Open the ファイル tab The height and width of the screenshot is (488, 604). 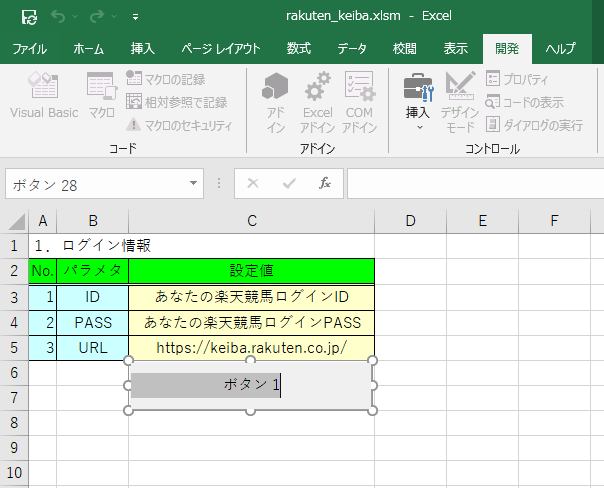[30, 49]
